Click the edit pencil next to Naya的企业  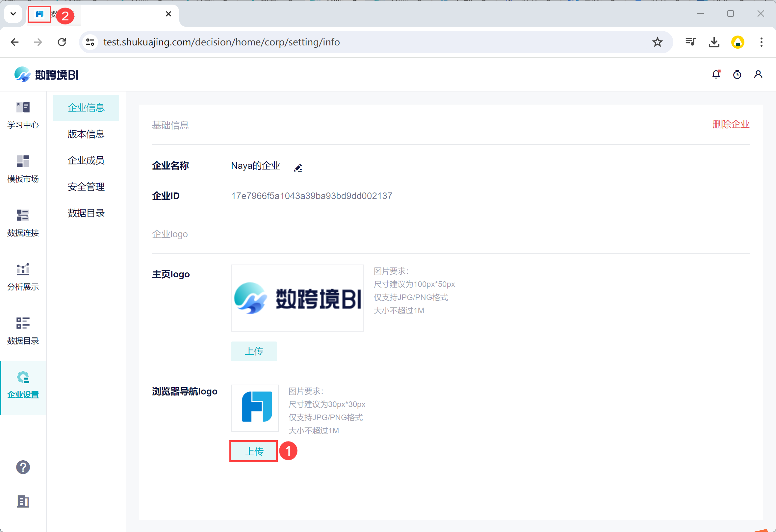298,167
